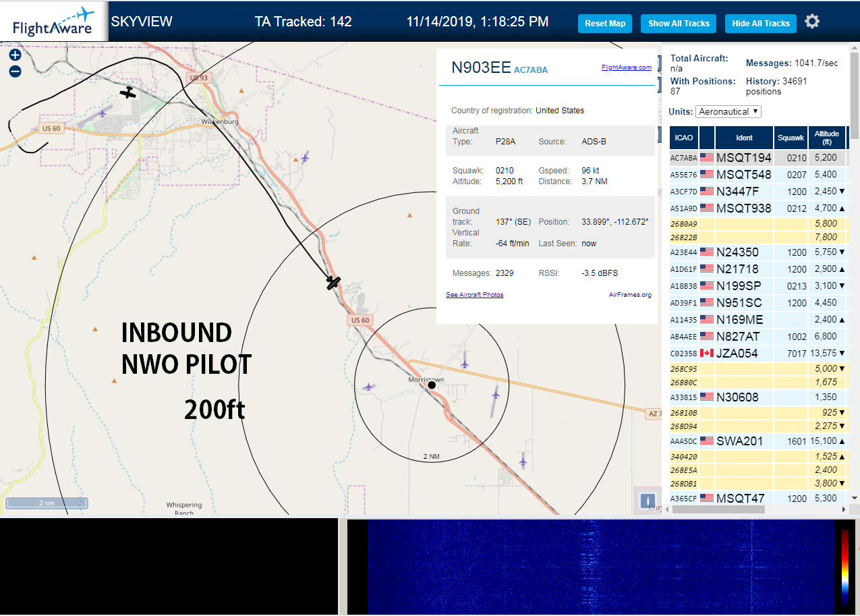
Task: Open the settings gear menu
Action: coord(812,22)
